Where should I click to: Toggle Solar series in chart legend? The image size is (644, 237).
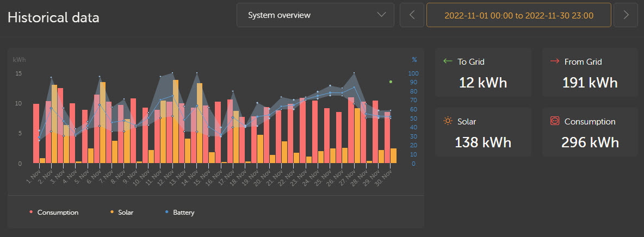click(125, 213)
